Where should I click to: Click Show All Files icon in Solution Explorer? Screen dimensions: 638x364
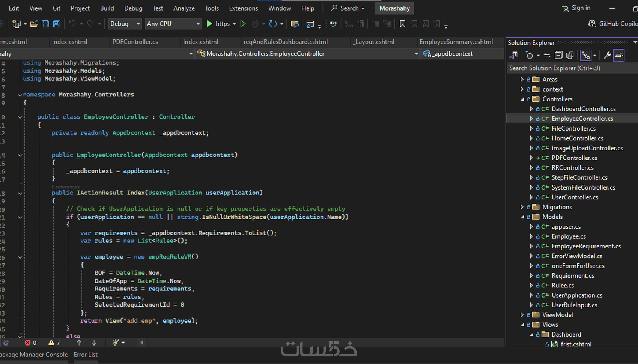coord(570,56)
